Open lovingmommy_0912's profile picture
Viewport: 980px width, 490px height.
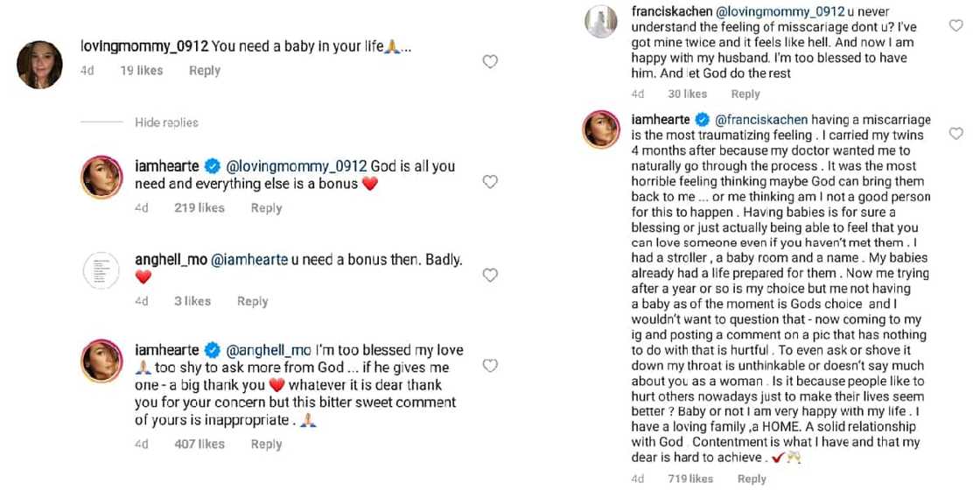(40, 65)
